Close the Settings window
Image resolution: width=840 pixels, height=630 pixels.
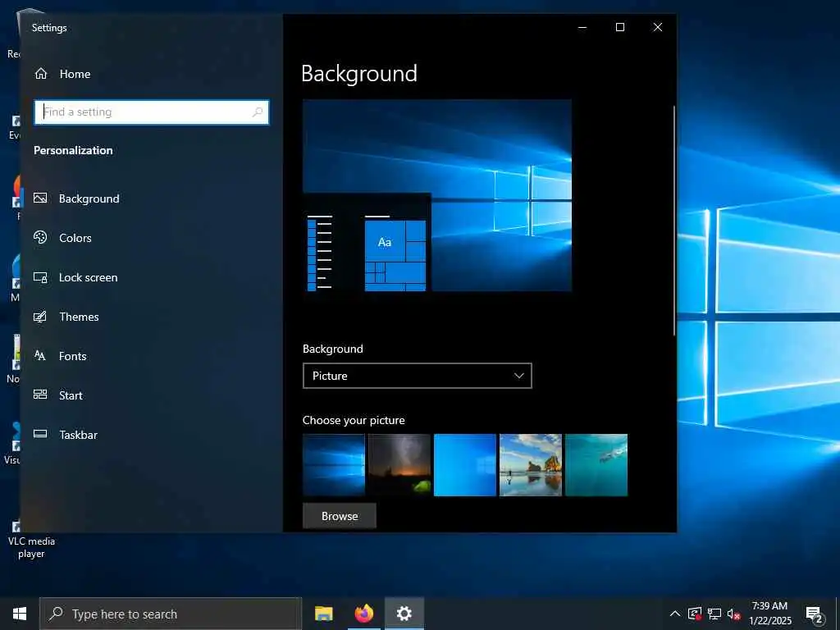click(658, 27)
